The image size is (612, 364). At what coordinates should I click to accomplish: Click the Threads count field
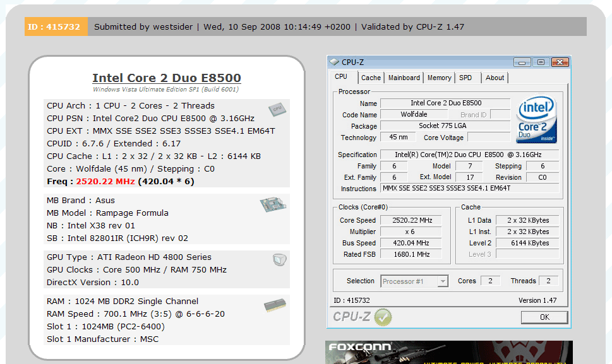[548, 281]
